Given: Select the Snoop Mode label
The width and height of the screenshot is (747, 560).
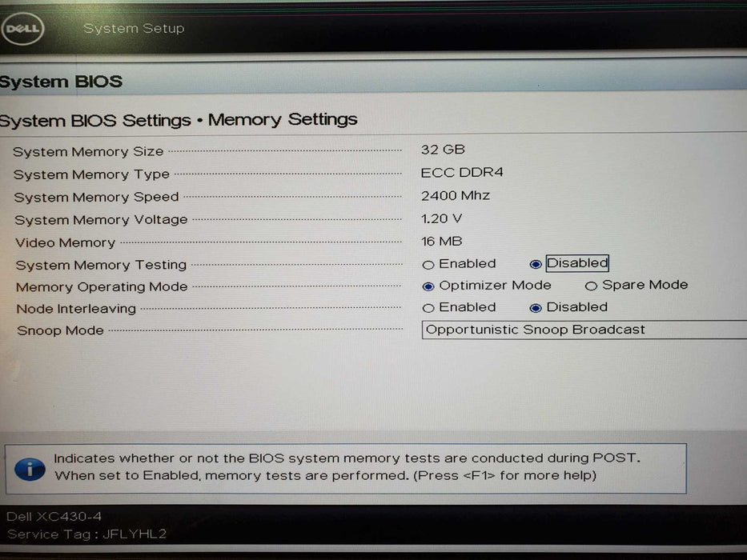Looking at the screenshot, I should click(x=61, y=330).
